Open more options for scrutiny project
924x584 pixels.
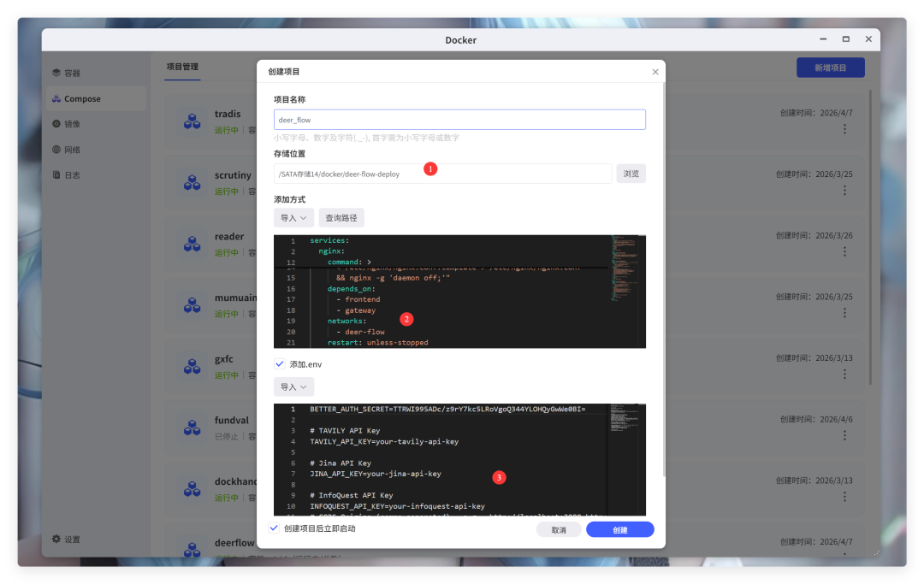click(x=844, y=190)
